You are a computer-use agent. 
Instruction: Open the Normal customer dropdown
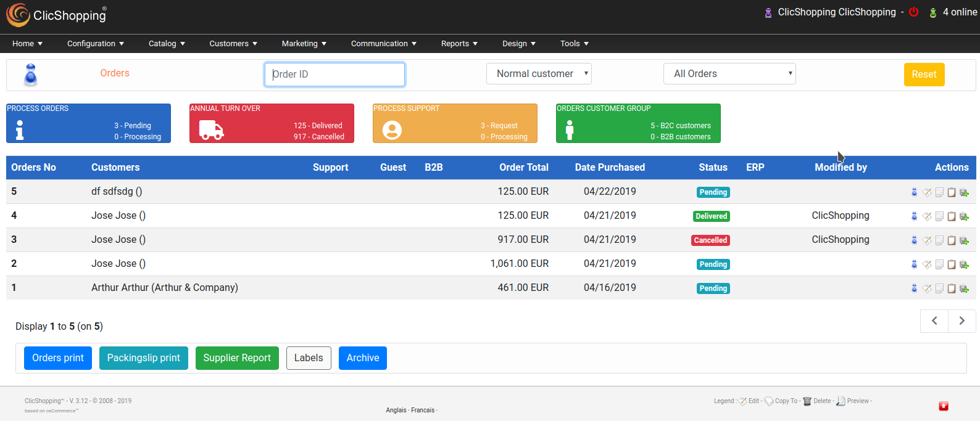tap(539, 73)
